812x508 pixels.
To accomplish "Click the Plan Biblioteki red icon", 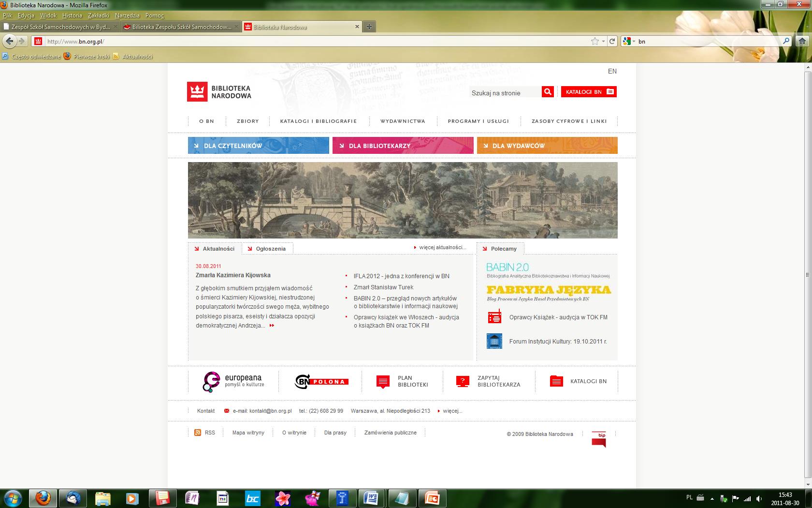I will coord(383,382).
